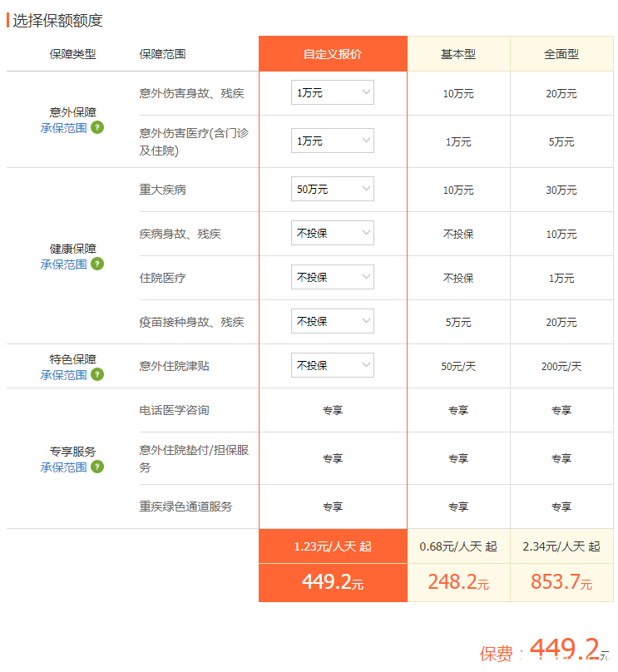Image resolution: width=618 pixels, height=672 pixels.
Task: Click the 住院医疗 row label
Action: click(162, 278)
